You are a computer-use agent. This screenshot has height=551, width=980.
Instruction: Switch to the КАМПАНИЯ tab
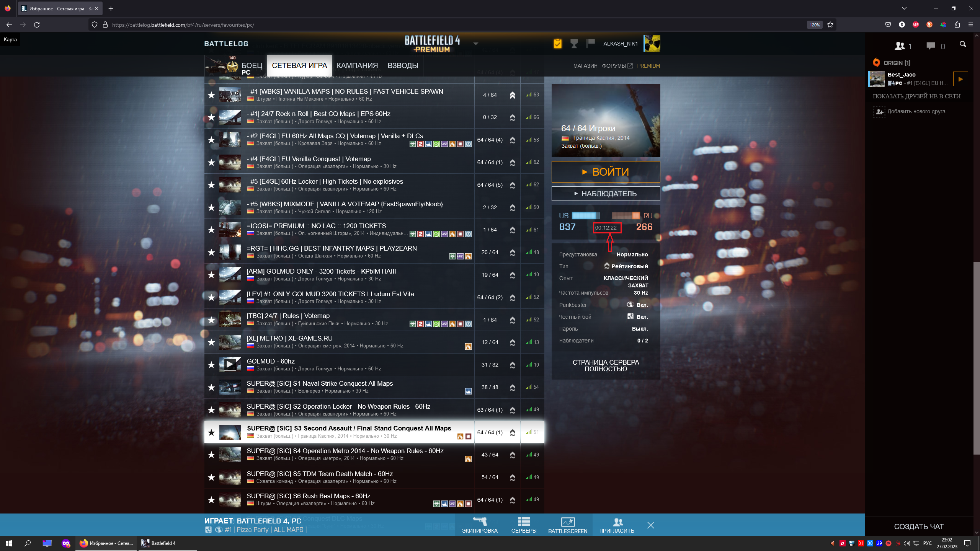click(x=357, y=66)
